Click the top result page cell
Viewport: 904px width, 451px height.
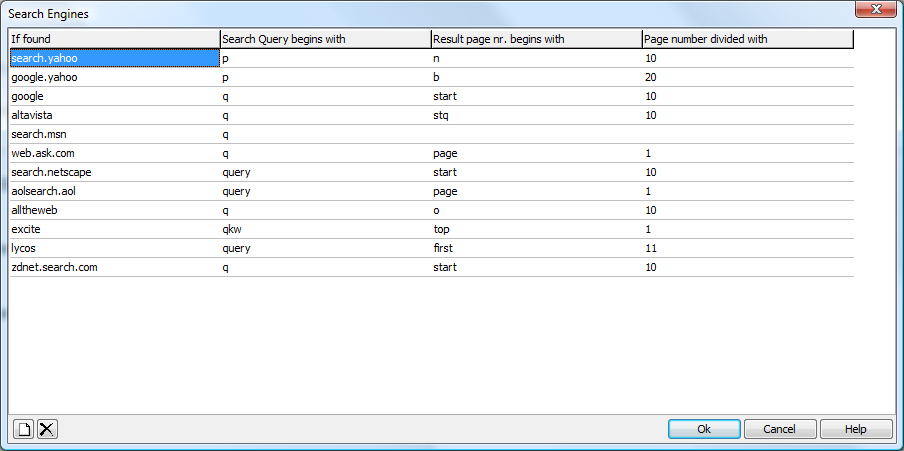coord(537,230)
